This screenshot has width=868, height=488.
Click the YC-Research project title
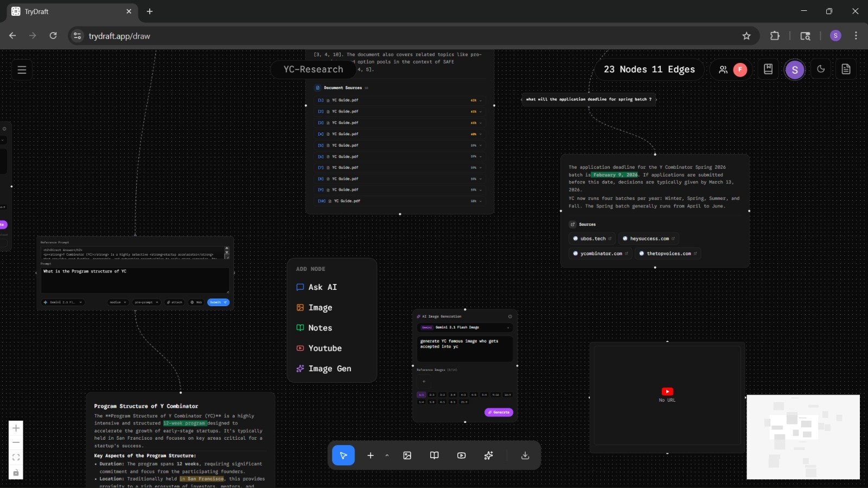point(313,69)
